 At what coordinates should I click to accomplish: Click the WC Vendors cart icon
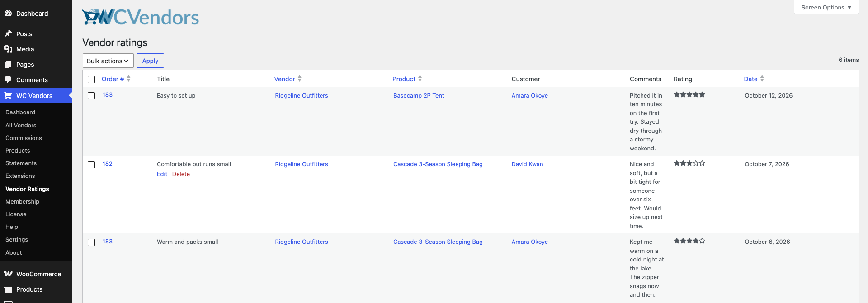point(8,95)
